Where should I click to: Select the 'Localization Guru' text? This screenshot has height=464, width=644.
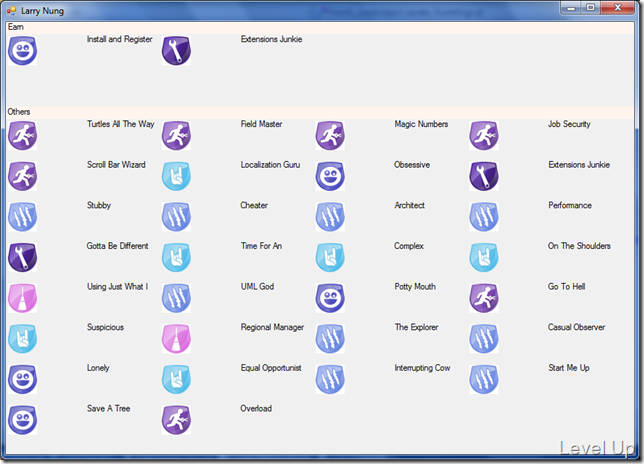[270, 165]
